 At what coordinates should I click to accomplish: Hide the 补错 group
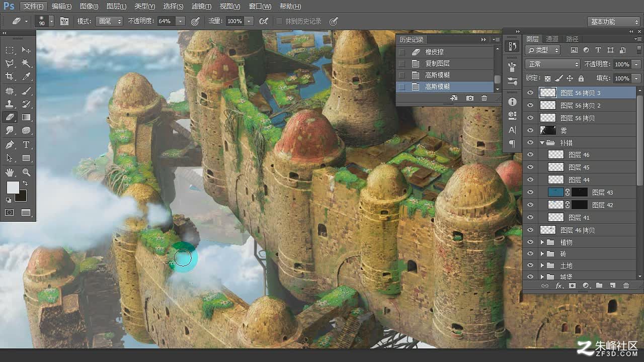(530, 143)
